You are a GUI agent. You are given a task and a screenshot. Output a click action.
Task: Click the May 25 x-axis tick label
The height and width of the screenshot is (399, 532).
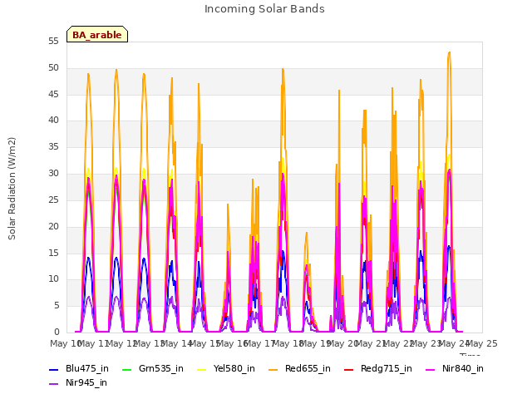(482, 343)
